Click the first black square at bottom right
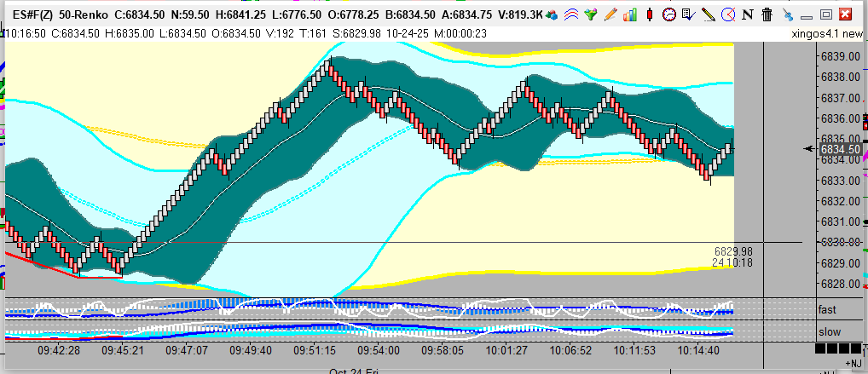Screen dimensions: 868x374 tap(820, 349)
